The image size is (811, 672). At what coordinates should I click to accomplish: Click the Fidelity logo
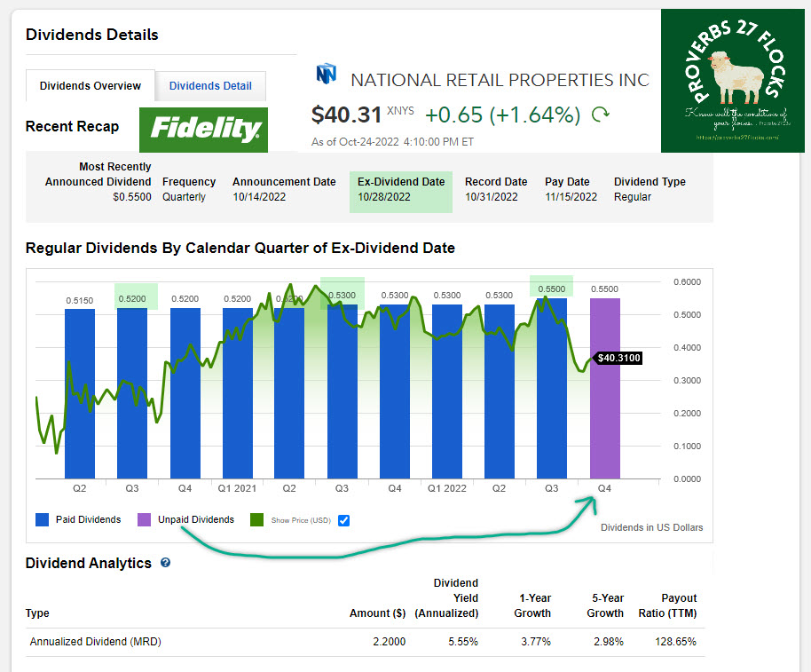203,130
